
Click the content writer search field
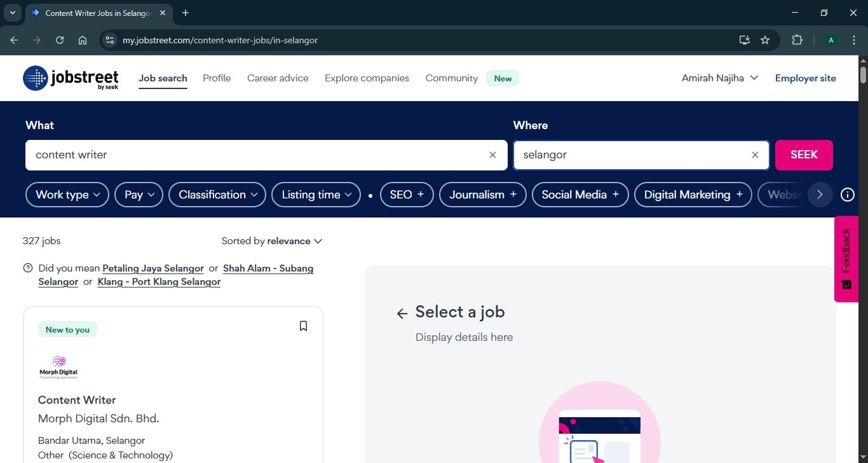click(254, 155)
